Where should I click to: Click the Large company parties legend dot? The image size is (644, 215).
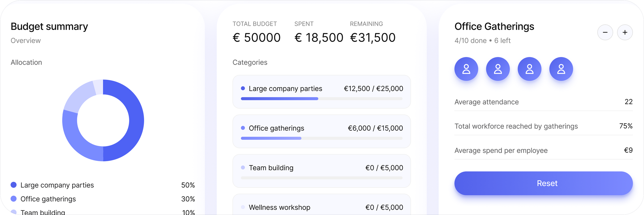pos(14,185)
